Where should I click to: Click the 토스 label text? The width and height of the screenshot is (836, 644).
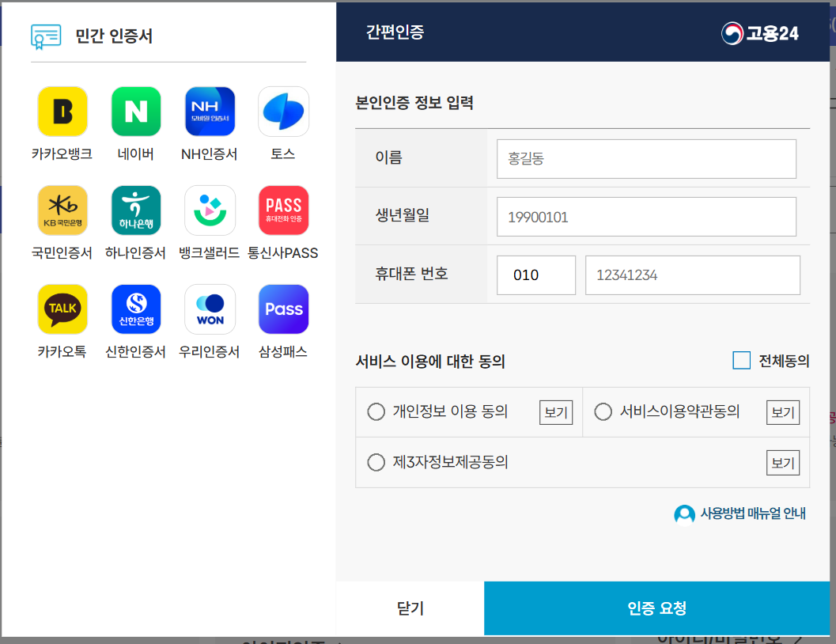pyautogui.click(x=283, y=154)
